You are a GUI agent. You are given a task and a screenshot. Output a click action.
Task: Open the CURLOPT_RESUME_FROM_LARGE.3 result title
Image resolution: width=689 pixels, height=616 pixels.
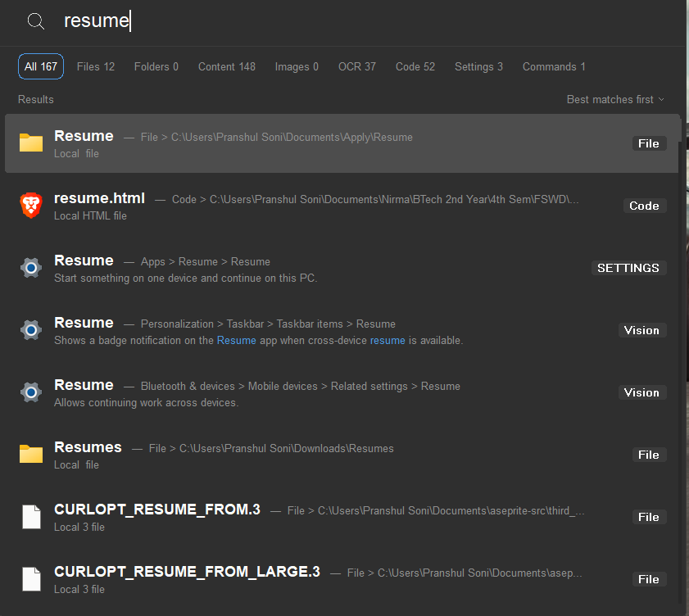(x=187, y=572)
